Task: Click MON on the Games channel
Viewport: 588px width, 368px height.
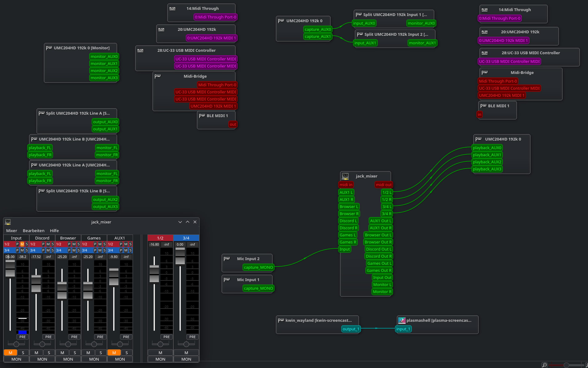Action: (94, 359)
